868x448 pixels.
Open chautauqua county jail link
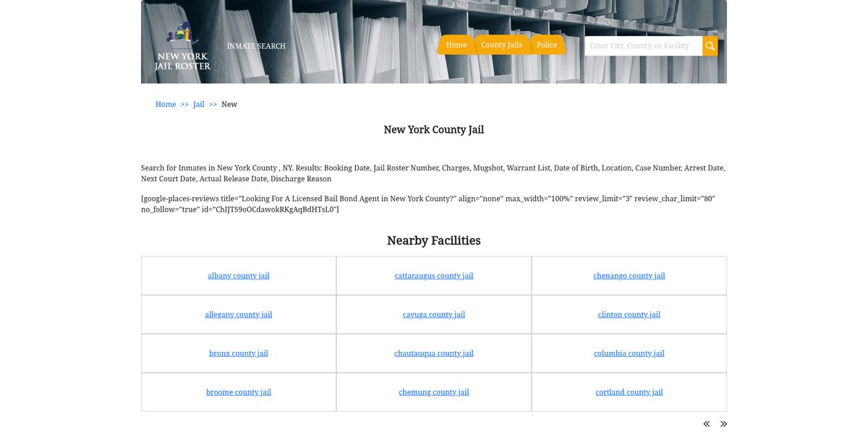(434, 353)
